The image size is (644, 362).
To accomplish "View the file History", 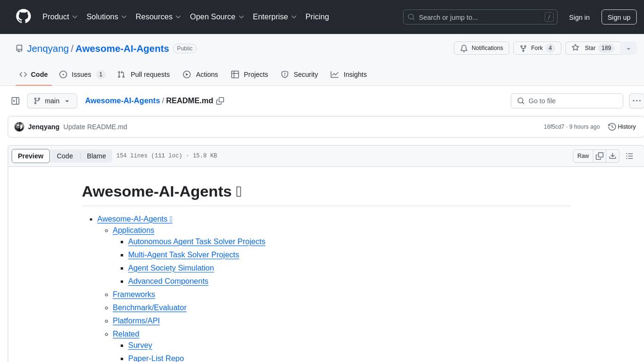I will pos(622,127).
